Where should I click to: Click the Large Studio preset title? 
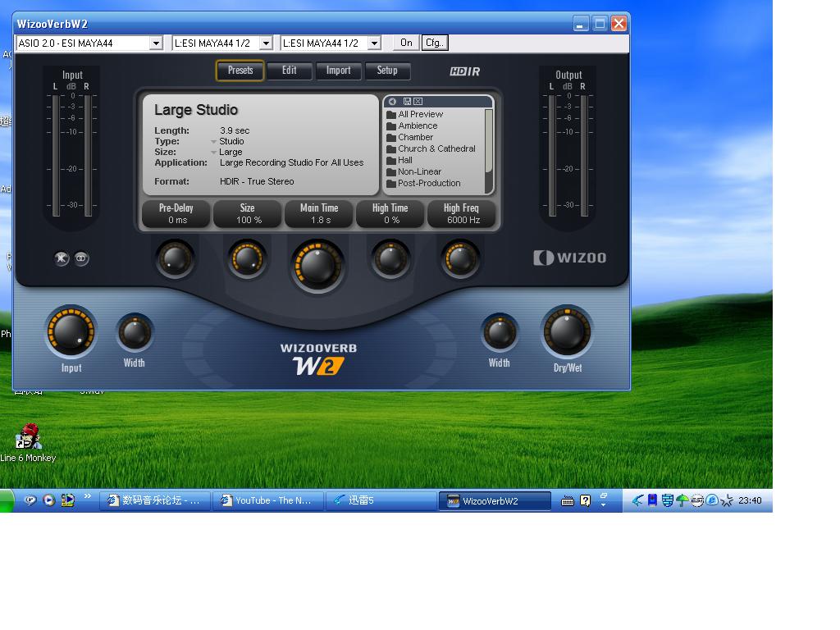click(x=196, y=110)
